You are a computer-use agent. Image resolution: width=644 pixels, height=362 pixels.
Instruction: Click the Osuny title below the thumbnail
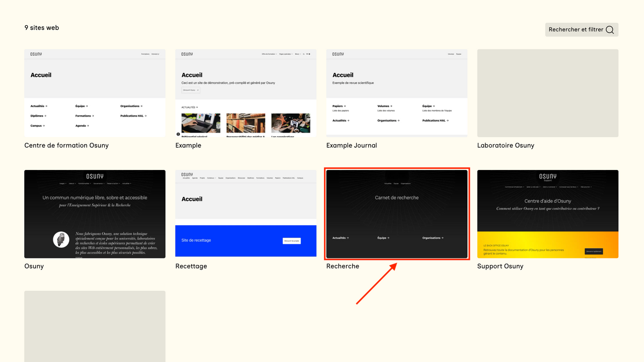[34, 266]
